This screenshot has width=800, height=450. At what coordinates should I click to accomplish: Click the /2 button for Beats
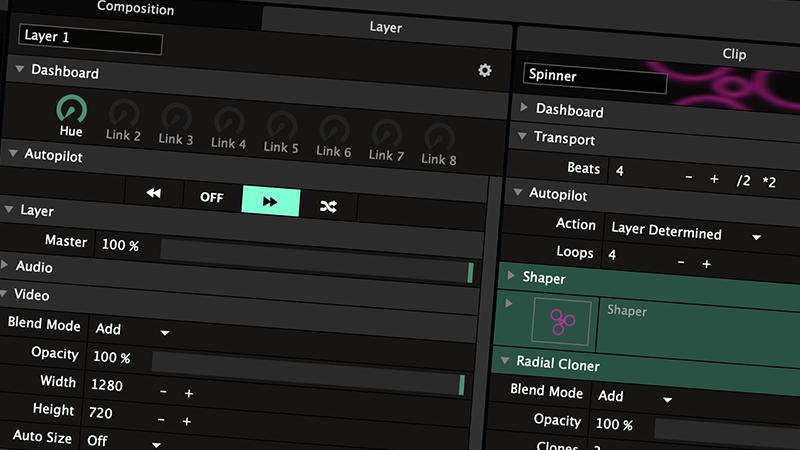click(743, 180)
